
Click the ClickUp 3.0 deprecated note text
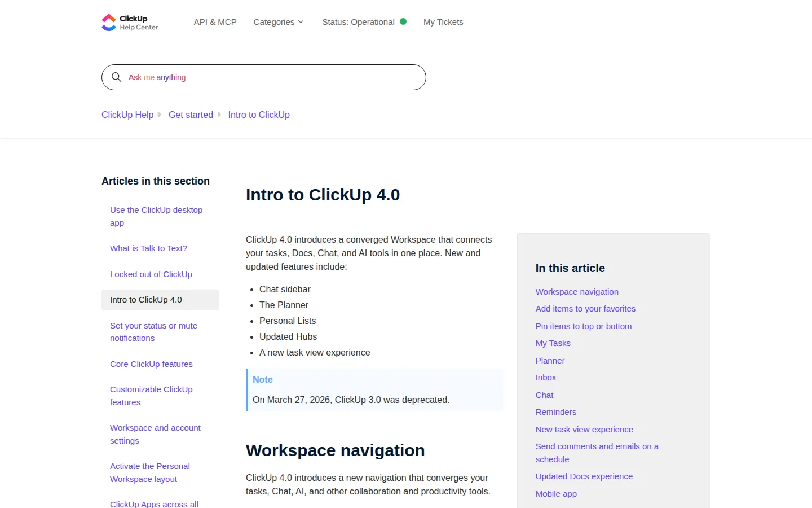351,400
